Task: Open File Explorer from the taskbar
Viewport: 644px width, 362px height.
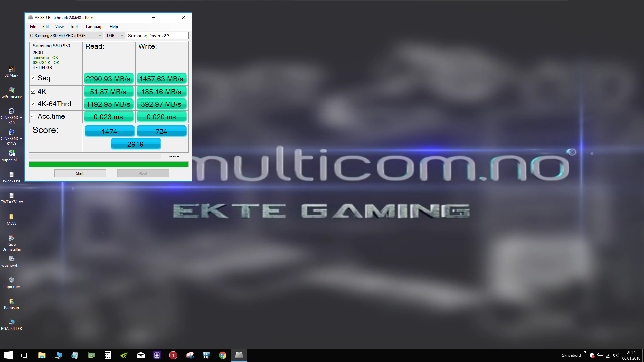Action: [42, 355]
